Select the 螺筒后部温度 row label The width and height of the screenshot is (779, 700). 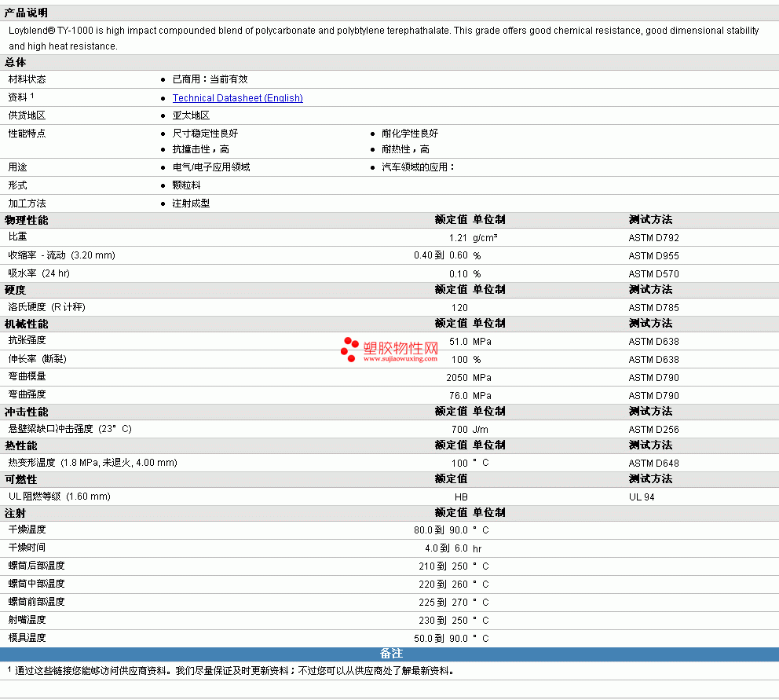point(36,566)
